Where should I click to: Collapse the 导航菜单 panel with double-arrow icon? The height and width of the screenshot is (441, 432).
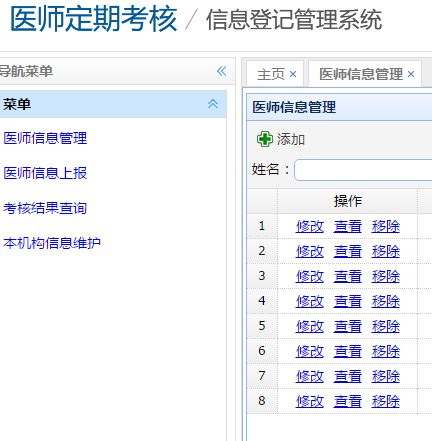tap(222, 71)
